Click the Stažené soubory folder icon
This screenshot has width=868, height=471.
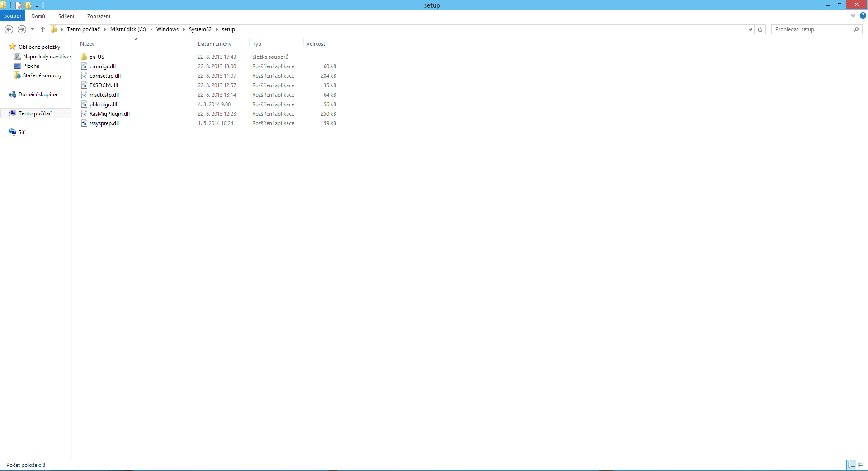pos(17,75)
